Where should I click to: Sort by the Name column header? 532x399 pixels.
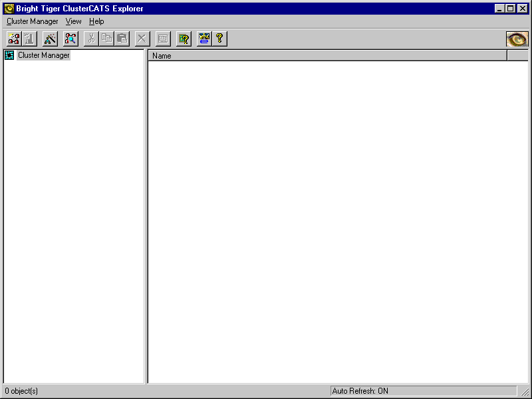[x=327, y=56]
